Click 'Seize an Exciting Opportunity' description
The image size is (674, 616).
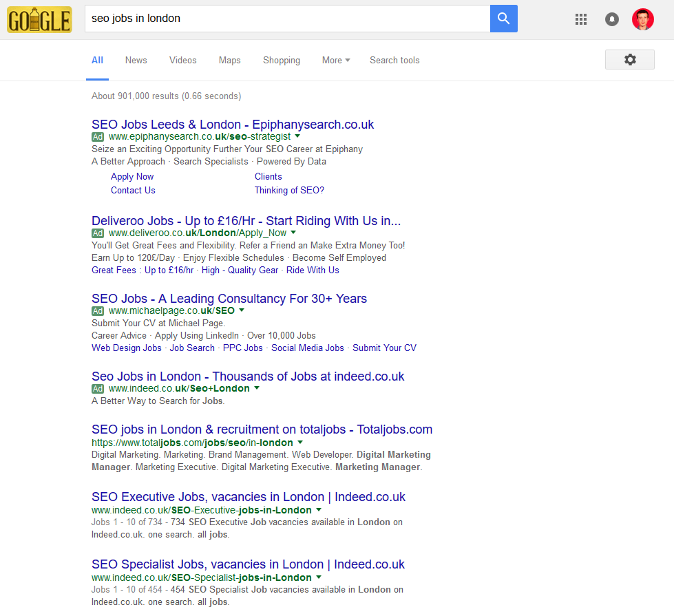coord(227,149)
